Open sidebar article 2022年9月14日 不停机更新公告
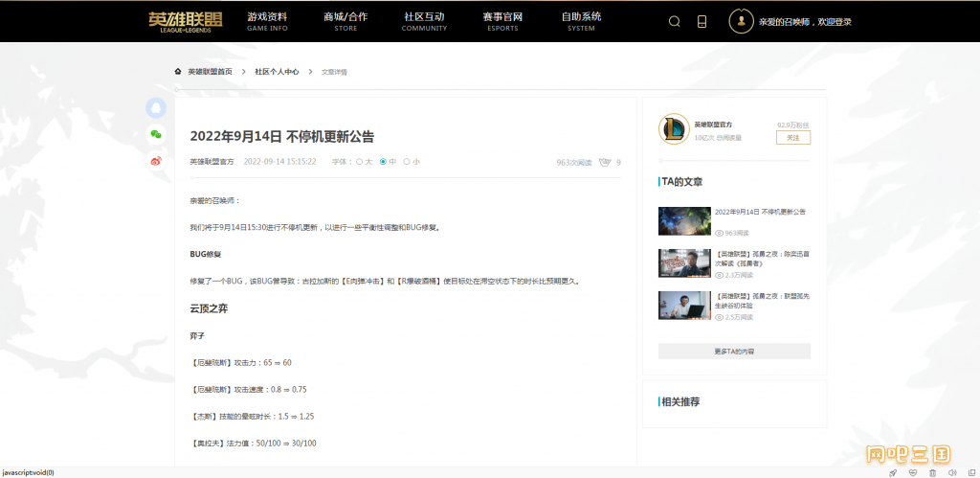Viewport: 980px width, 478px height. [x=760, y=212]
